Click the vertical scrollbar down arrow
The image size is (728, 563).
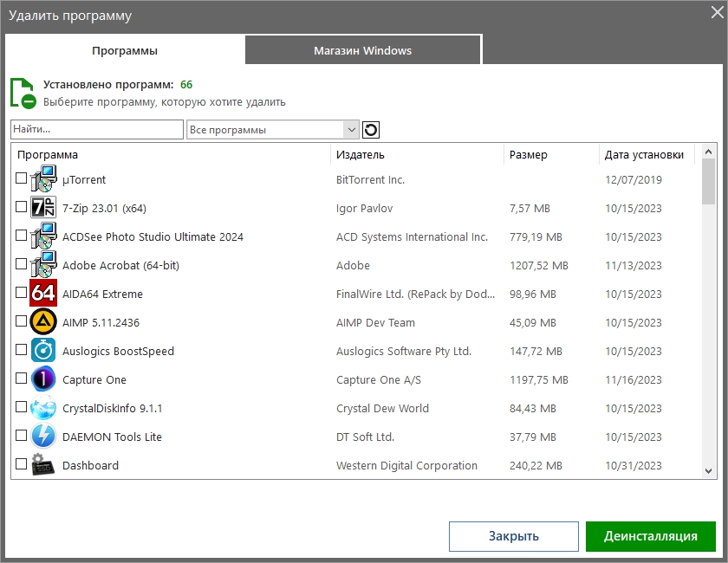point(708,470)
